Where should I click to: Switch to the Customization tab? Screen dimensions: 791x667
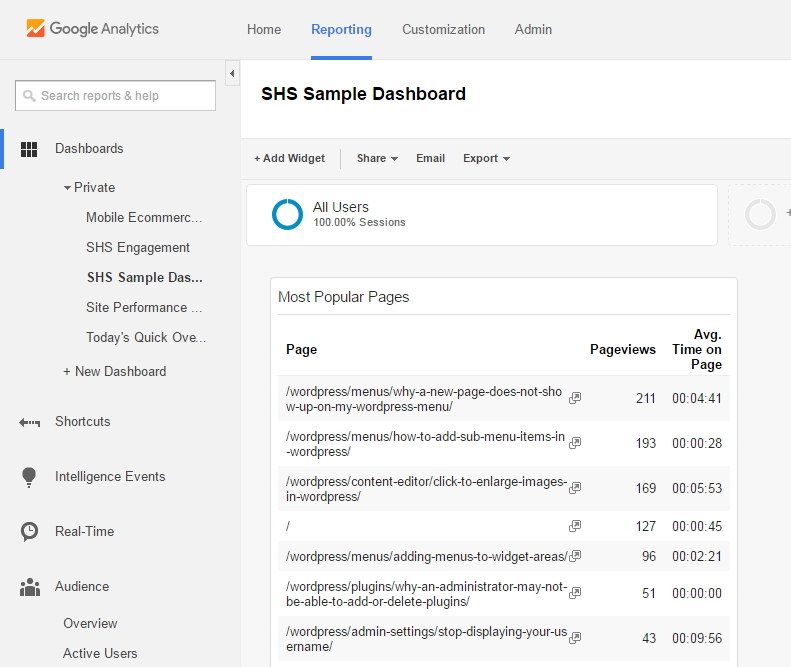pyautogui.click(x=443, y=29)
